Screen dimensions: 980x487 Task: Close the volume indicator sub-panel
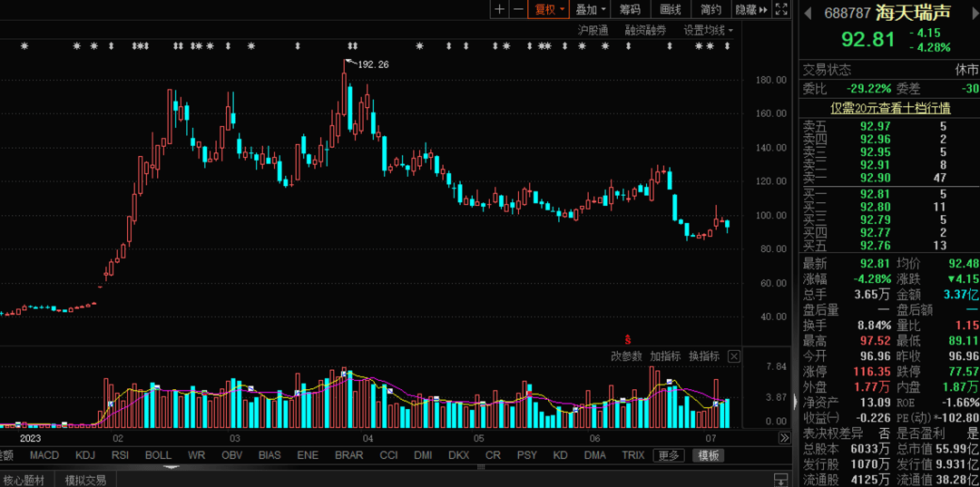pos(734,356)
